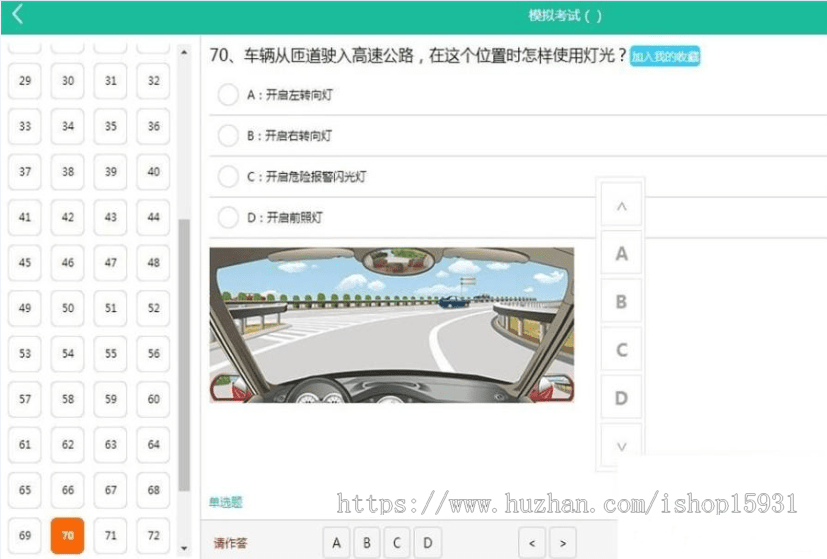
Task: Click the question list scrollbar thumb
Action: pos(184,355)
